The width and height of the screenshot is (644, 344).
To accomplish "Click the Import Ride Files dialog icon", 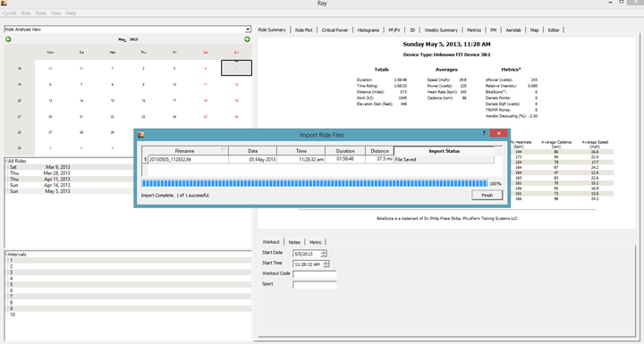I will pyautogui.click(x=141, y=135).
